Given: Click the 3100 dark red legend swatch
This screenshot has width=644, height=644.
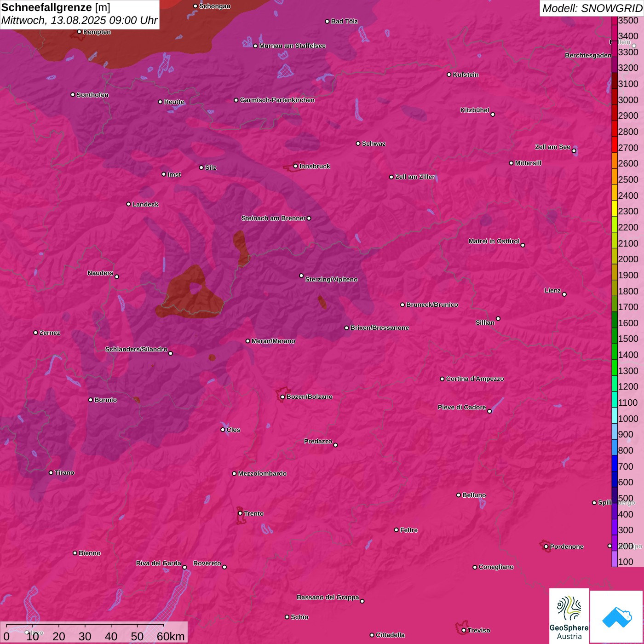Looking at the screenshot, I should 614,80.
